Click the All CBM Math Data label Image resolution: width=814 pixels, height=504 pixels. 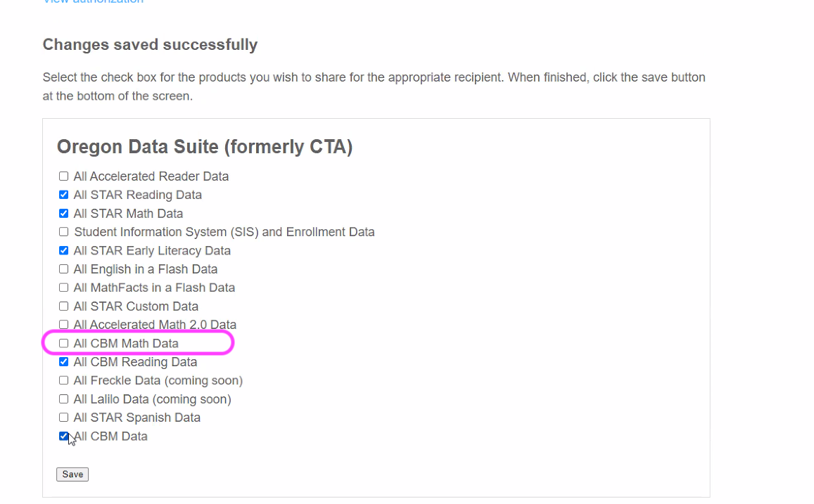coord(126,344)
